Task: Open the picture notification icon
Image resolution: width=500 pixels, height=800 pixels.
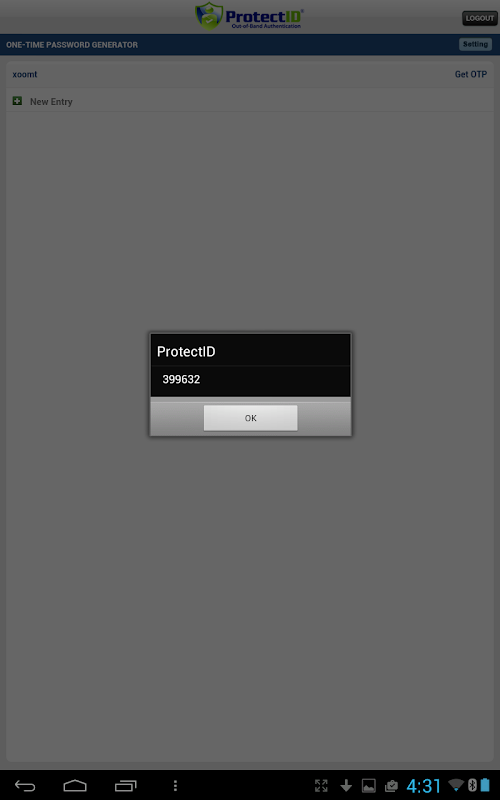Action: [369, 785]
